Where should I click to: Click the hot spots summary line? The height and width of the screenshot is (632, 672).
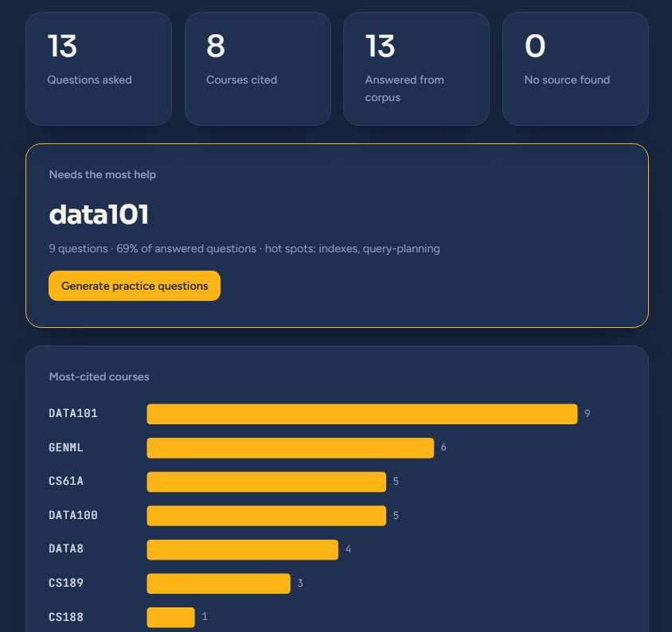click(244, 248)
